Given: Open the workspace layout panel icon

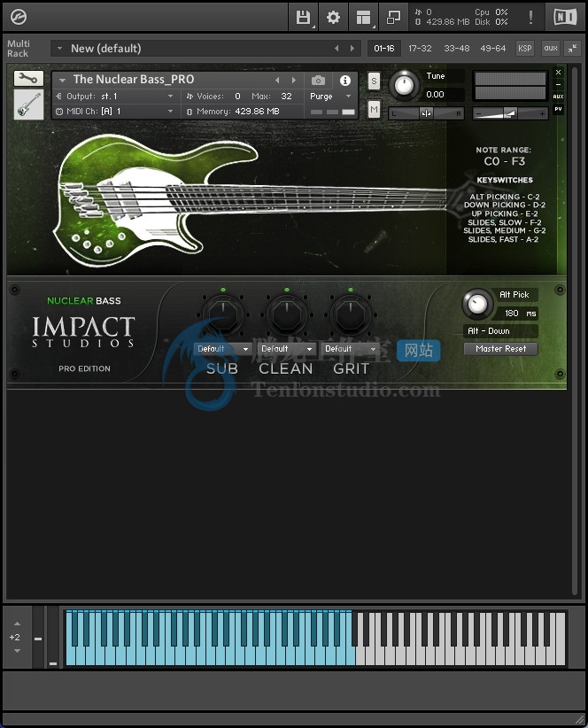Looking at the screenshot, I should pos(363,17).
